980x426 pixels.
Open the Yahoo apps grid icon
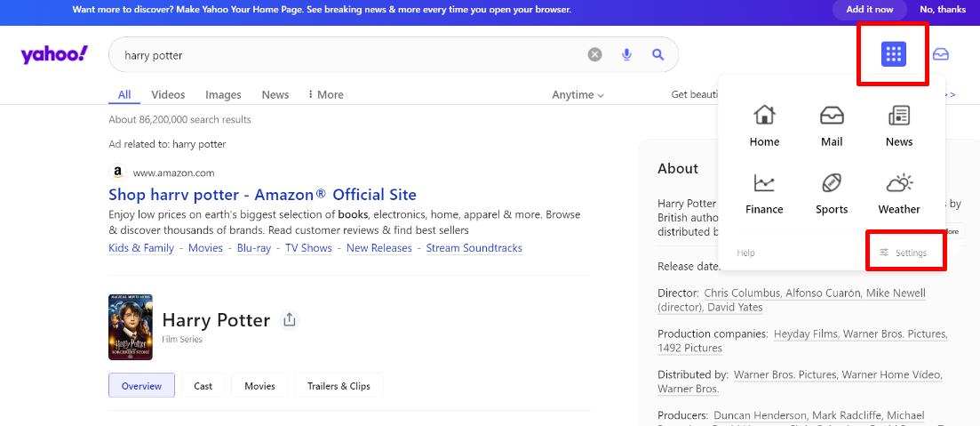pos(893,54)
